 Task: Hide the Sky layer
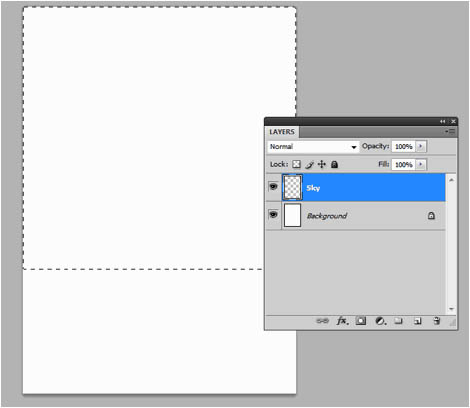tap(273, 187)
